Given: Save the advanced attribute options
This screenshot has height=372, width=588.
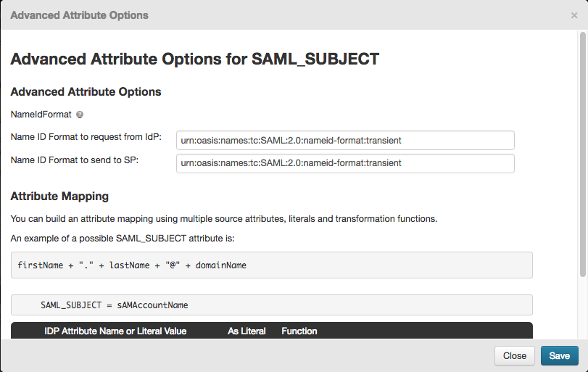Looking at the screenshot, I should (x=559, y=356).
